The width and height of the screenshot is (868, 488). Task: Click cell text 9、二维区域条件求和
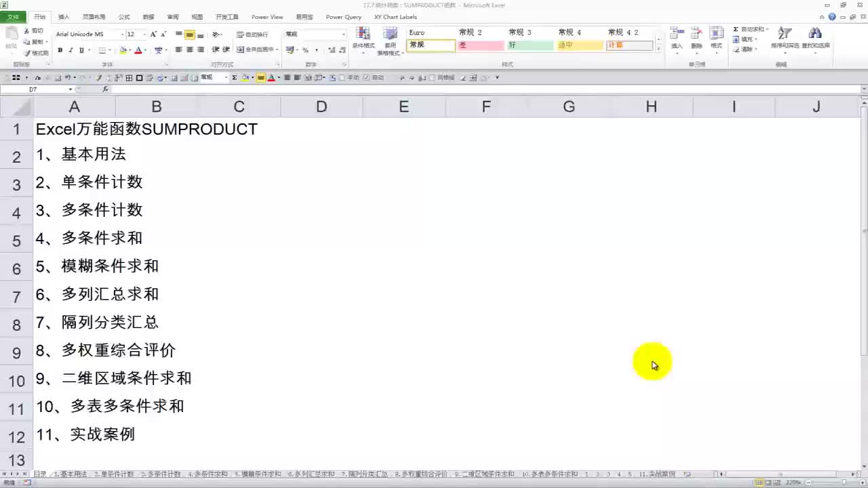tap(113, 378)
